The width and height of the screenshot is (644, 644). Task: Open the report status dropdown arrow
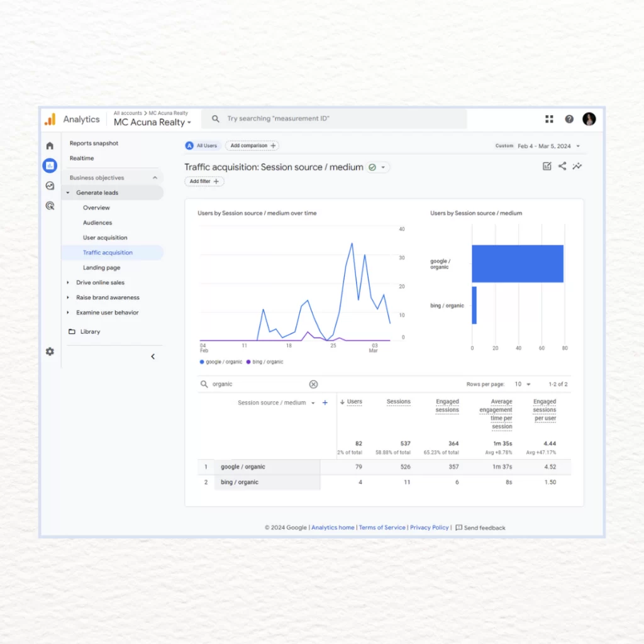383,167
